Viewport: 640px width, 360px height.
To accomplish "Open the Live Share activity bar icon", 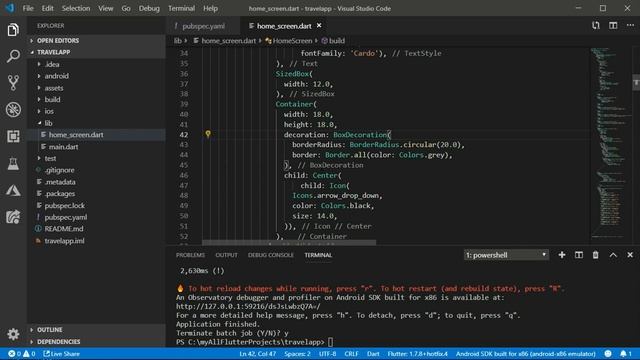I will (x=13, y=217).
